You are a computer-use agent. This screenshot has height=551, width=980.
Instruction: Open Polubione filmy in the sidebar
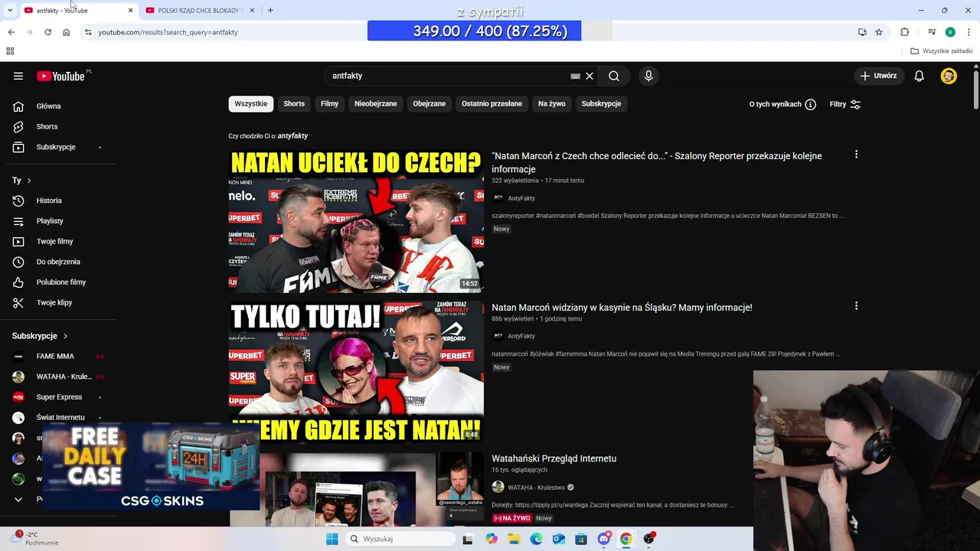(x=61, y=282)
